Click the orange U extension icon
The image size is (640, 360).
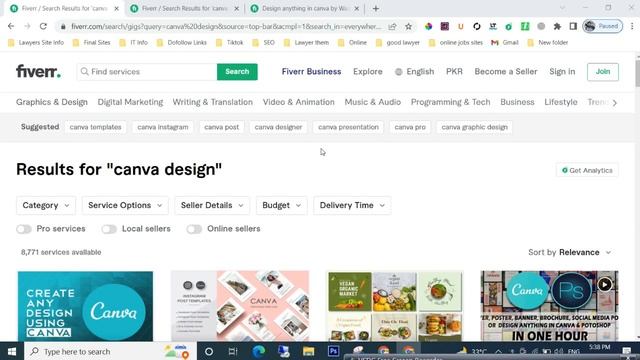point(460,27)
